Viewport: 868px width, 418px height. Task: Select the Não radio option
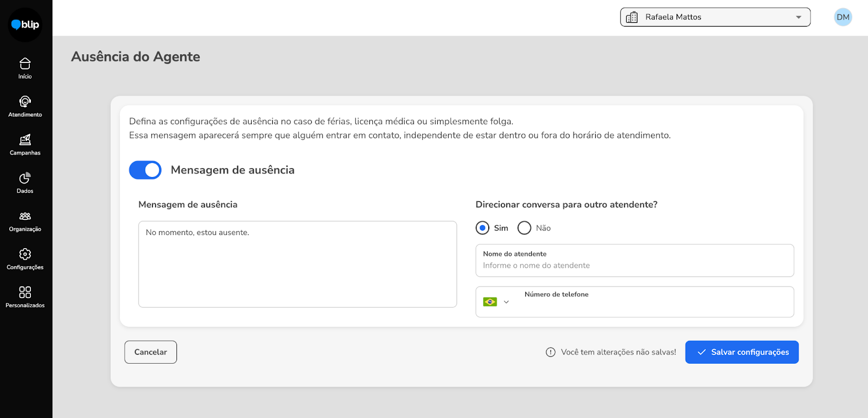[x=524, y=228]
